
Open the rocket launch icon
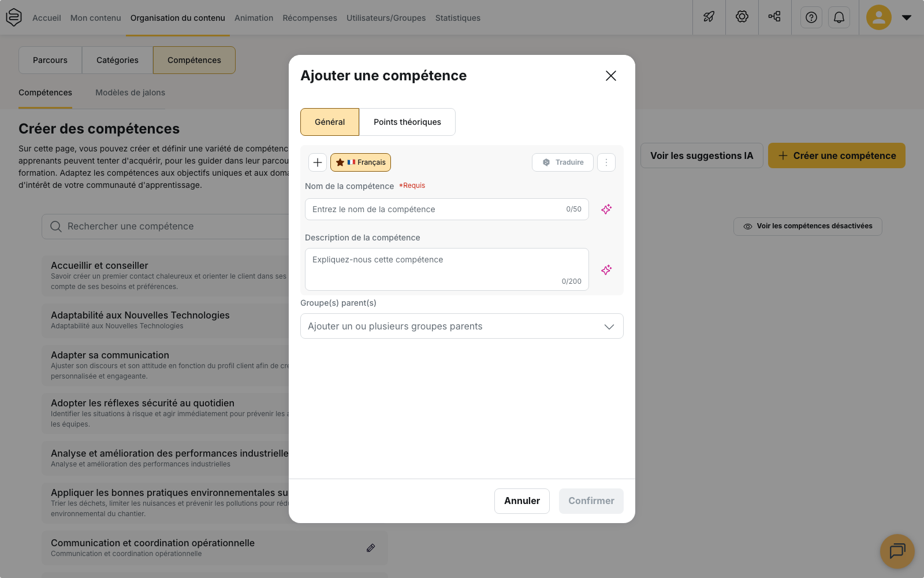(x=709, y=17)
